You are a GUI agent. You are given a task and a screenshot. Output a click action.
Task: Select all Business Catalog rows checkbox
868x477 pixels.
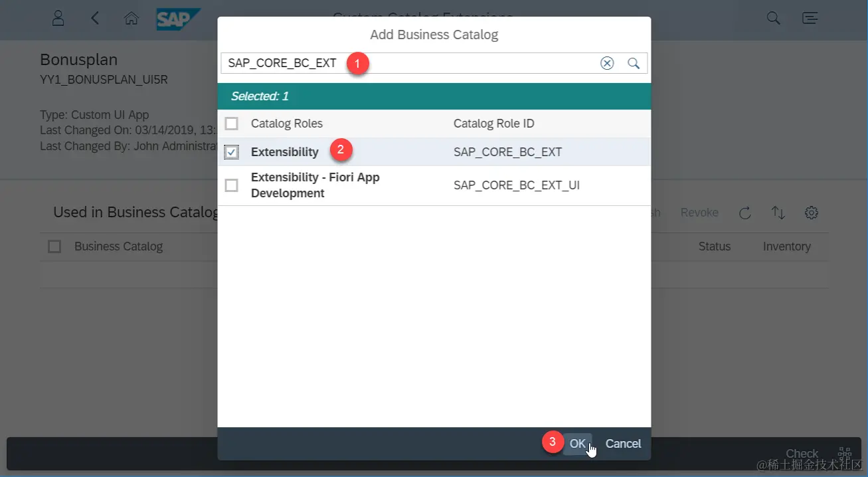point(54,246)
